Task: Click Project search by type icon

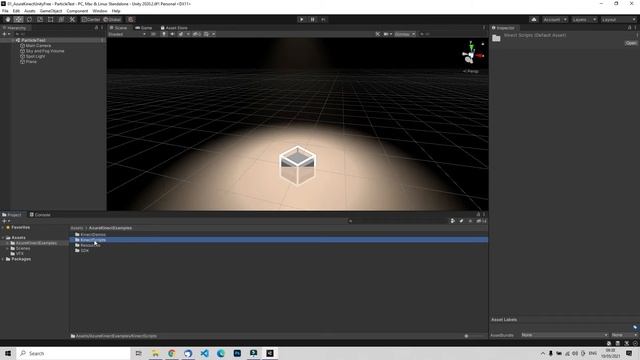Action: click(452, 221)
